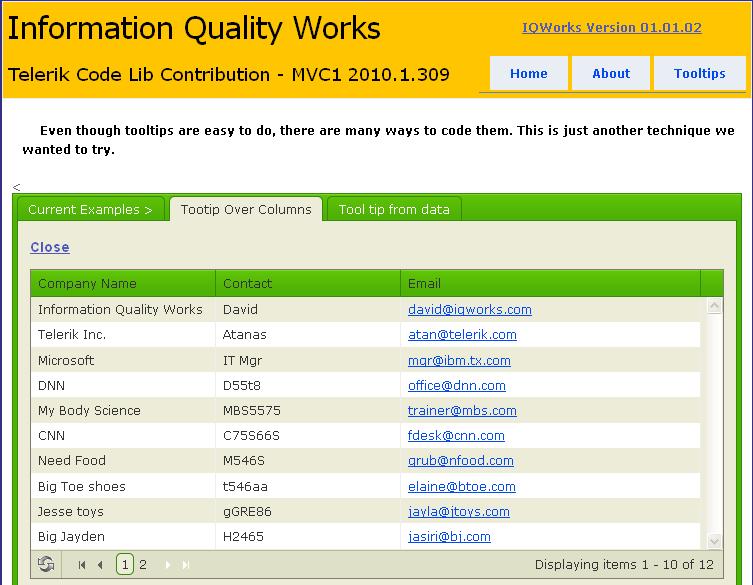Open david@iqworks.com email link
The image size is (753, 585).
470,309
